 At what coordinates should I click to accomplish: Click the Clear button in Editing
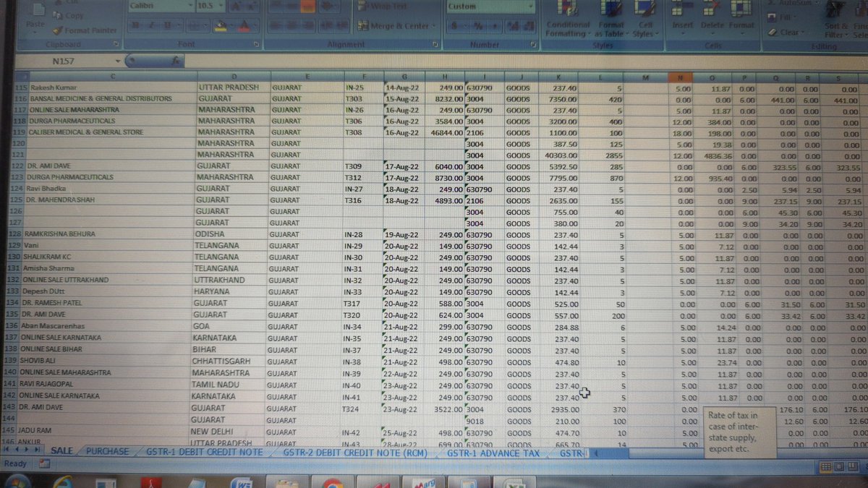(786, 32)
